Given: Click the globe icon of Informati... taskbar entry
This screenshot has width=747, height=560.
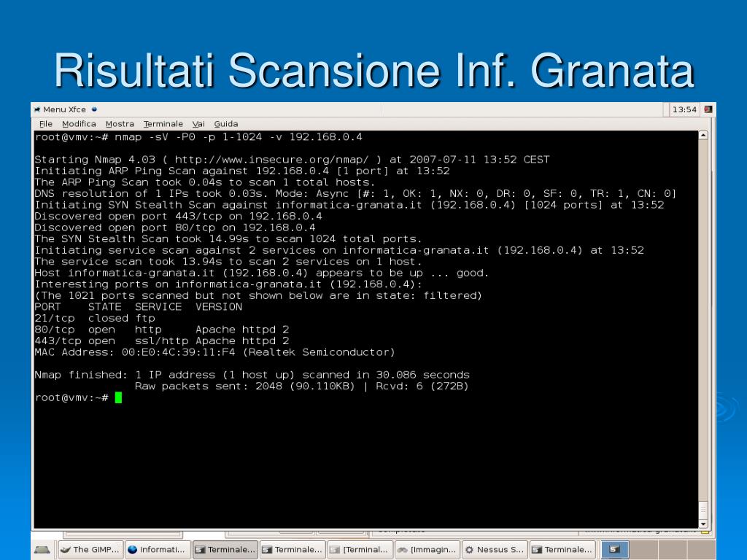Looking at the screenshot, I should coord(133,550).
